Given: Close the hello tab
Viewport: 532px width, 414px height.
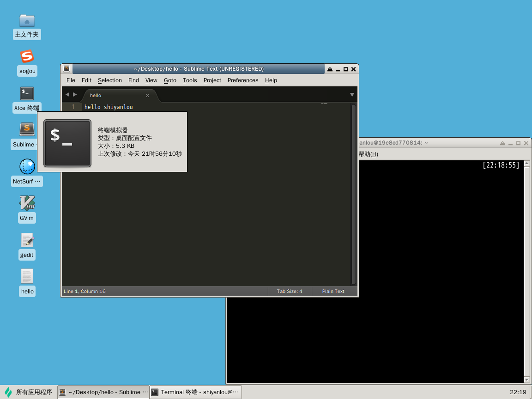Looking at the screenshot, I should coord(147,95).
